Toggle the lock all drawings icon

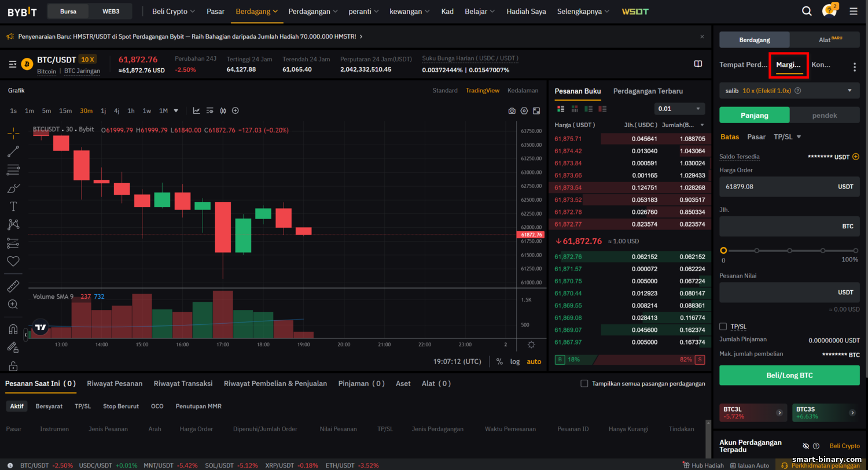coord(13,366)
